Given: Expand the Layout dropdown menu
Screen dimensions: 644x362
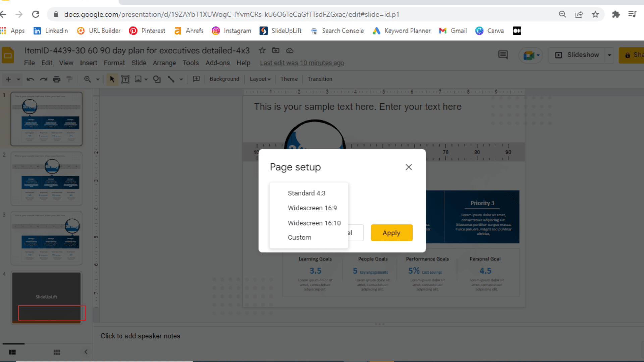Looking at the screenshot, I should 260,79.
